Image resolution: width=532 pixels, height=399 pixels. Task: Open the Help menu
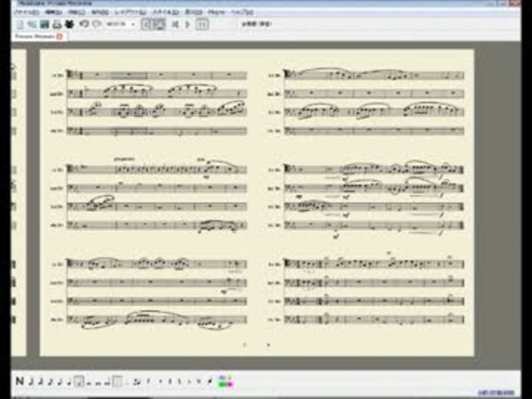[242, 12]
